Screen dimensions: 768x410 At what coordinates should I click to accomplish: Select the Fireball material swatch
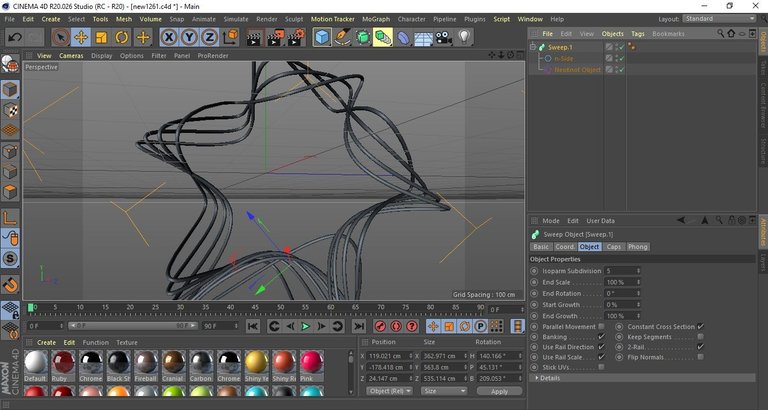(145, 365)
